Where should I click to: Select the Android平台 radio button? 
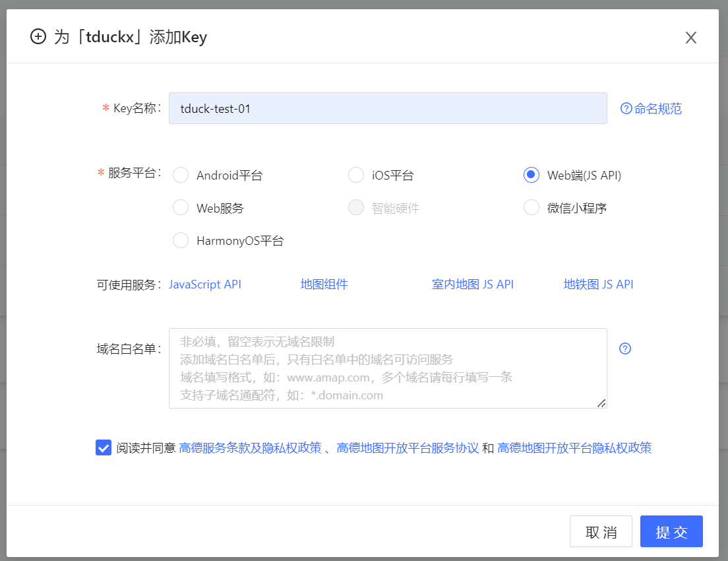(x=181, y=175)
